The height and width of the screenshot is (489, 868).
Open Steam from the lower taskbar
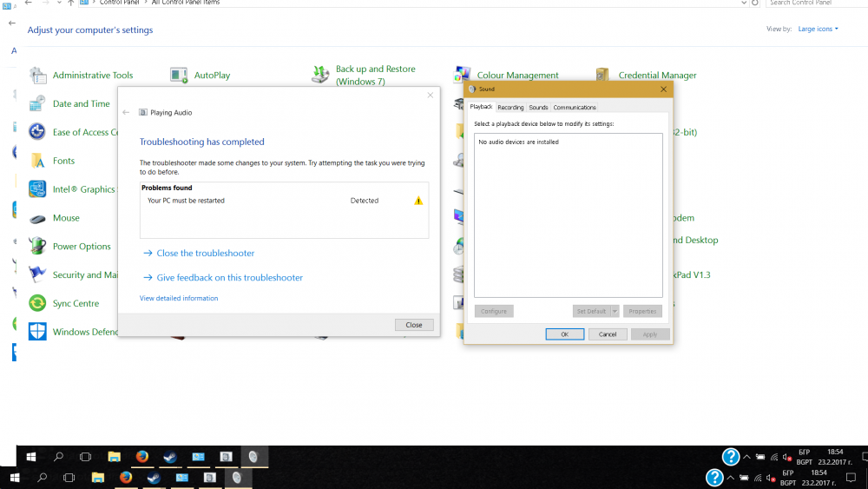pyautogui.click(x=154, y=478)
